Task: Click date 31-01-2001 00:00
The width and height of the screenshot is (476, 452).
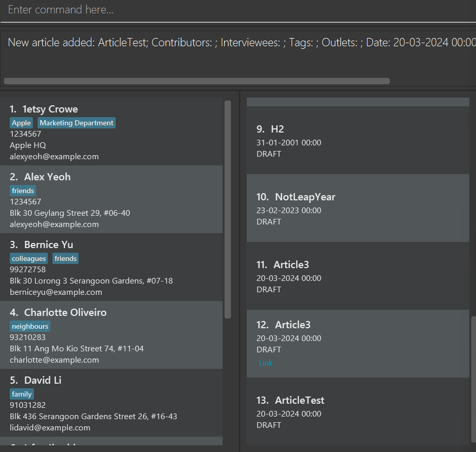Action: coord(289,143)
